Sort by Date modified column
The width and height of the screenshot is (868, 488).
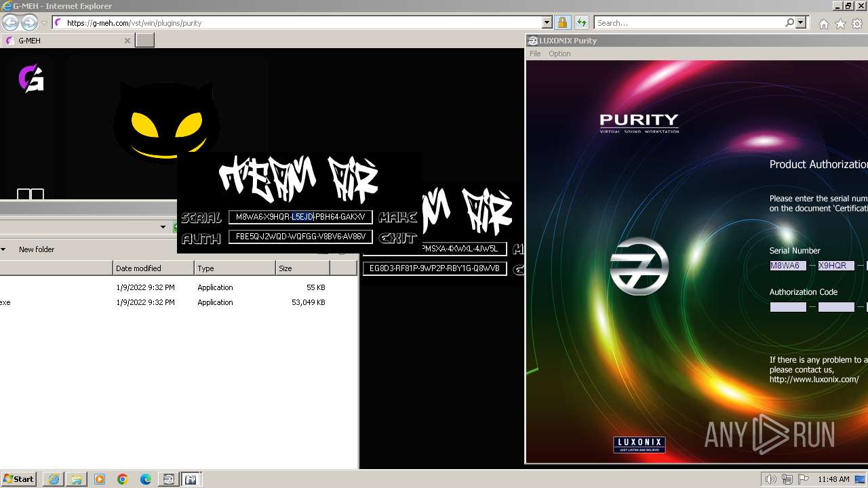tap(153, 268)
